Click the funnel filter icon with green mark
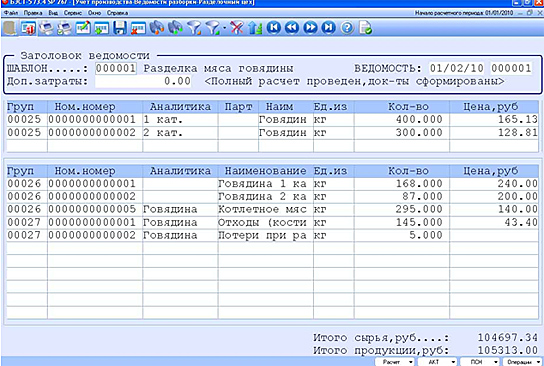 [x=213, y=28]
